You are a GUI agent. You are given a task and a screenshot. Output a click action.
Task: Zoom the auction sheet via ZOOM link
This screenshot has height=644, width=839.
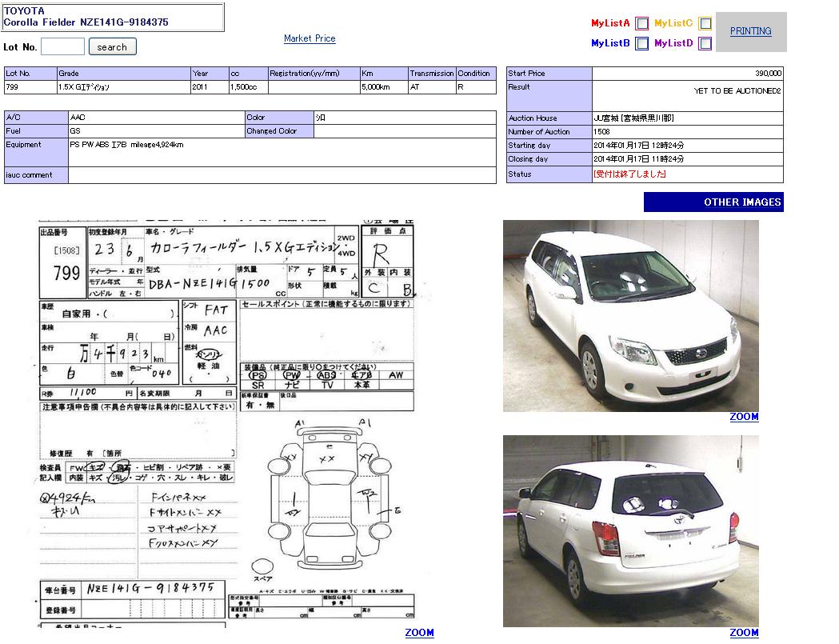[x=419, y=633]
